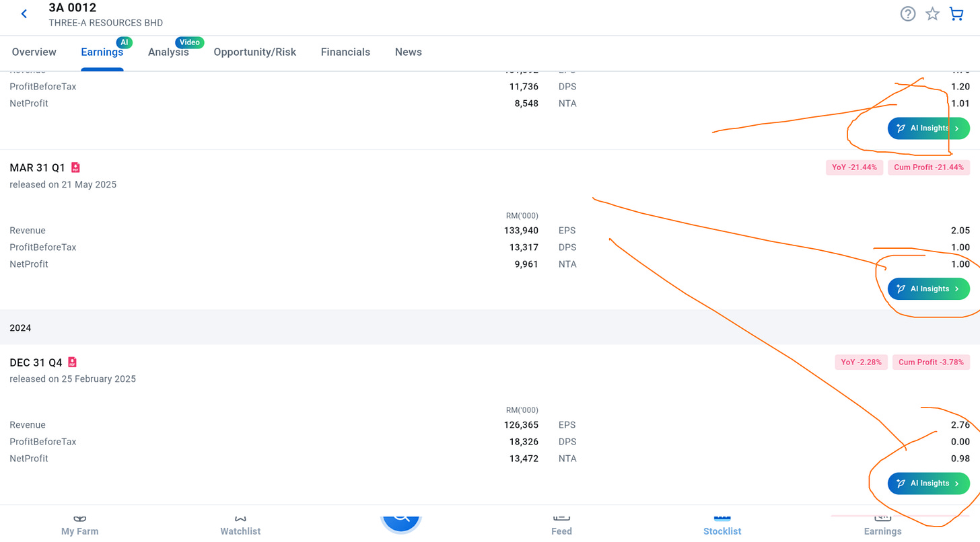Image resolution: width=980 pixels, height=542 pixels.
Task: Go back using the top-left arrow
Action: [x=24, y=14]
